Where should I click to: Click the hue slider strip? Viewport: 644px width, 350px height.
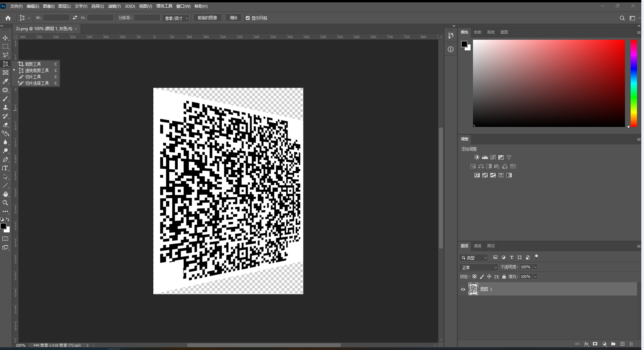coord(634,83)
